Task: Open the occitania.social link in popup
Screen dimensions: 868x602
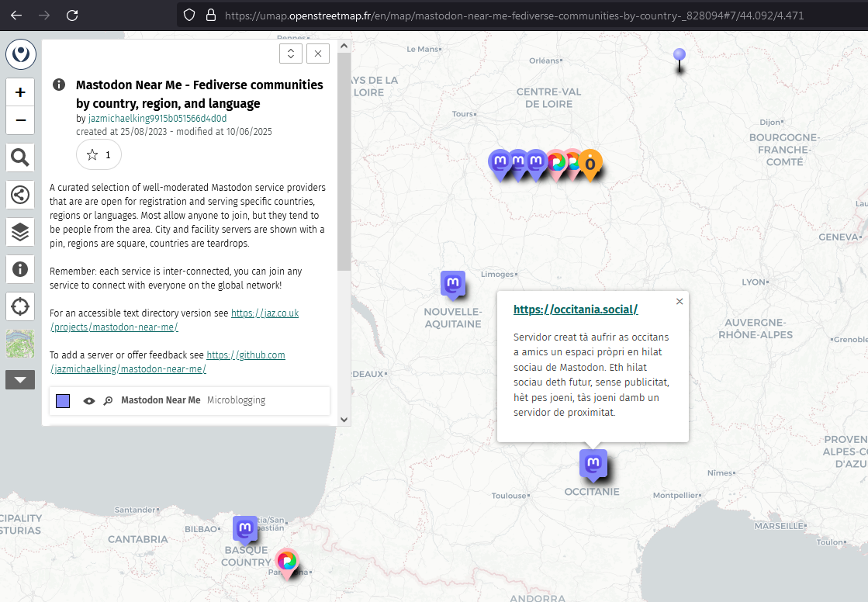Action: [576, 310]
